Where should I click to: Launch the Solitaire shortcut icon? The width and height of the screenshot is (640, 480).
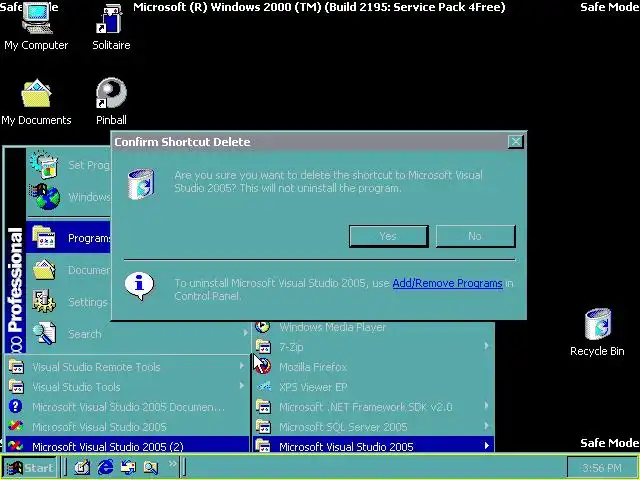pyautogui.click(x=111, y=27)
